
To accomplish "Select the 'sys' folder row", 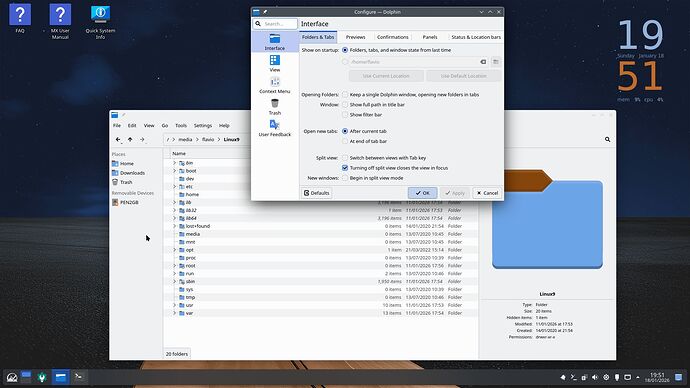I will [320, 289].
